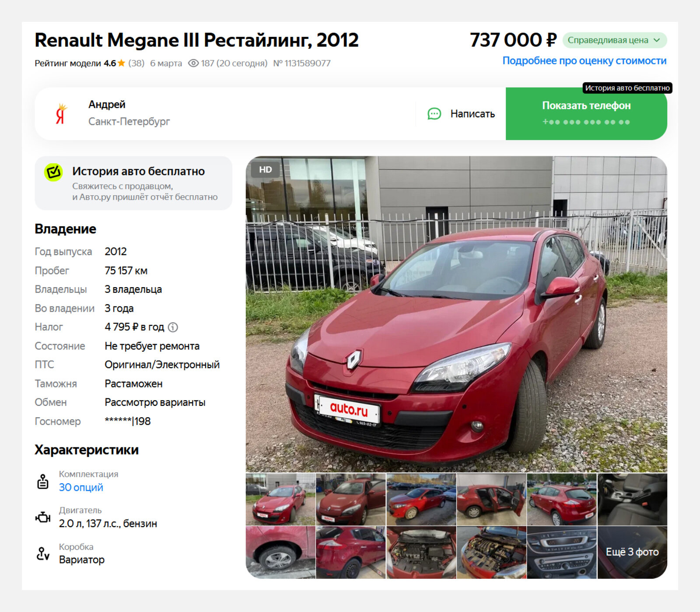Open the Ещё 3 фото thumbnail
The height and width of the screenshot is (612, 700).
pos(632,552)
